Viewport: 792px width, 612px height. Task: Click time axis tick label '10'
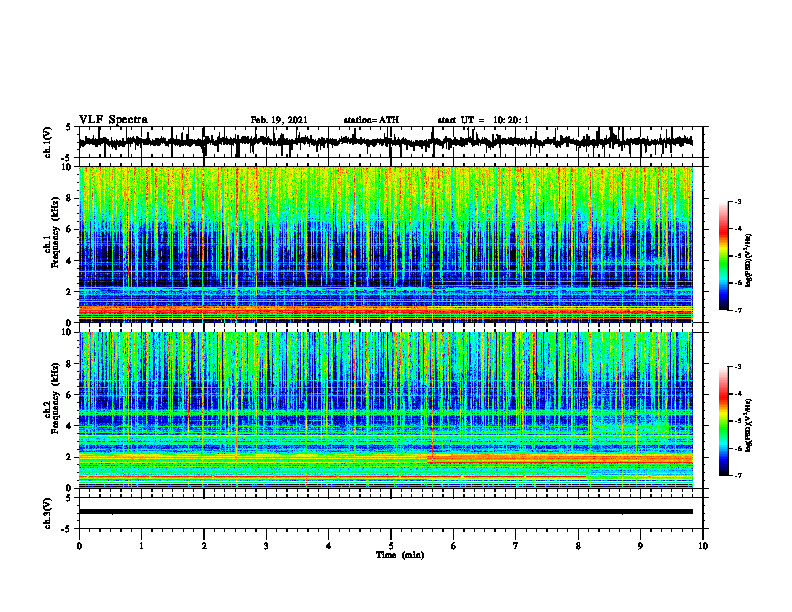coord(703,546)
